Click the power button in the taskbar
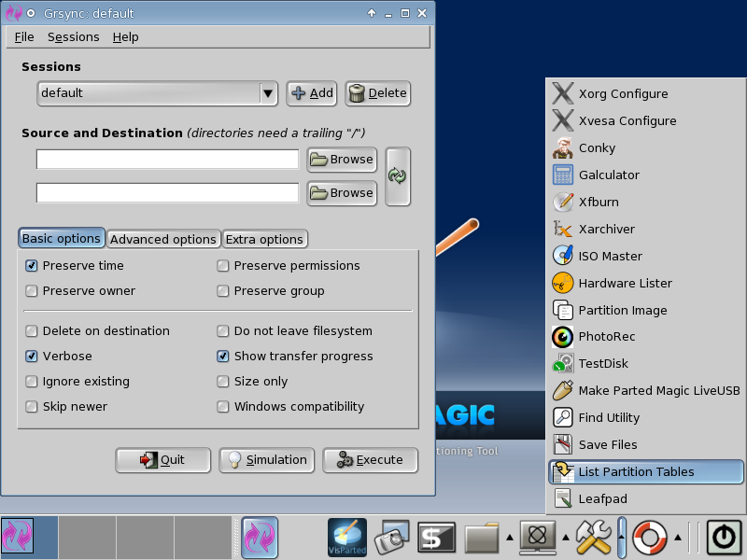 (x=724, y=538)
